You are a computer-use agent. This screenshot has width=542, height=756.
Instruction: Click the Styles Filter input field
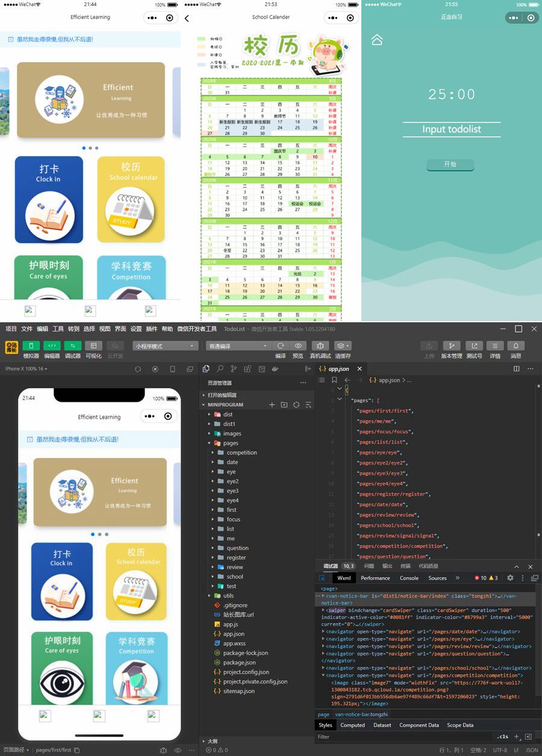pos(403,737)
